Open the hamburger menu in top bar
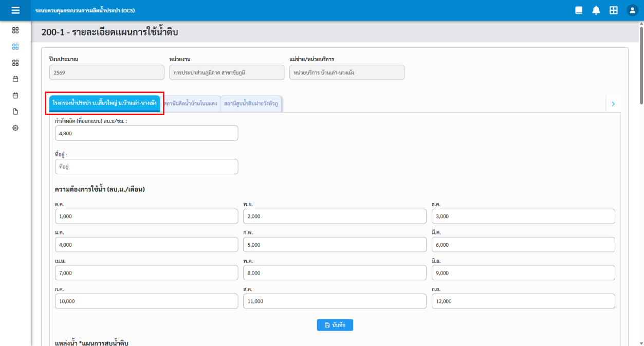This screenshot has width=644, height=346. (15, 10)
